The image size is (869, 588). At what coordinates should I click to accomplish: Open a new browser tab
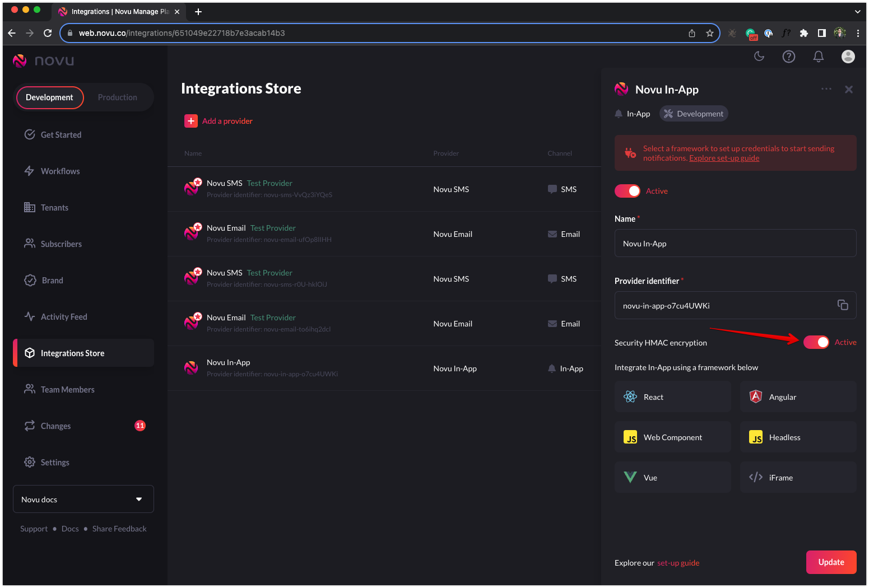[x=198, y=12]
